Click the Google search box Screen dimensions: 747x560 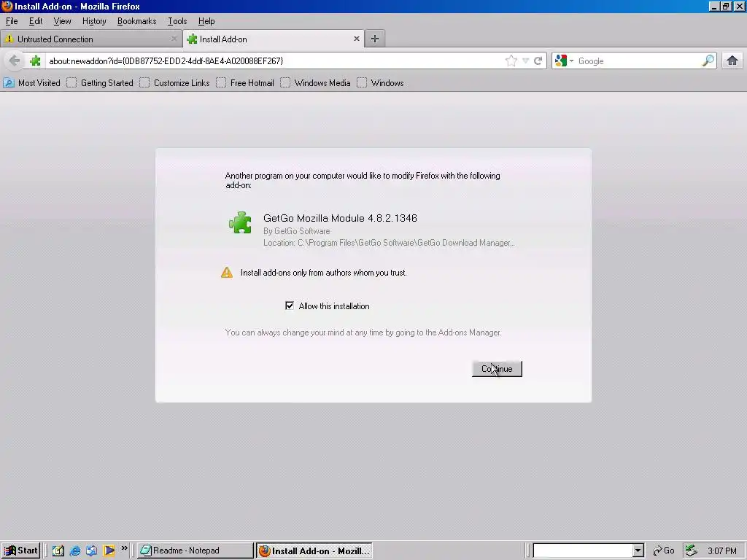click(638, 61)
